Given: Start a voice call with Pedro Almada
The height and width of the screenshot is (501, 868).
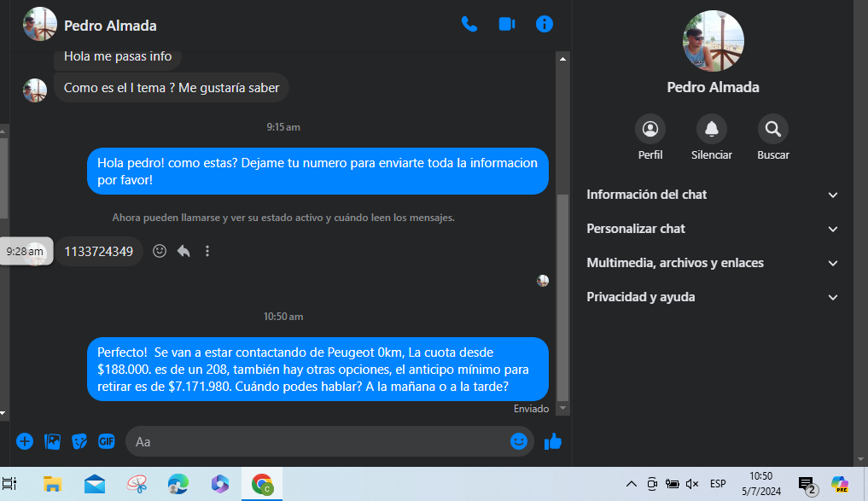Looking at the screenshot, I should coord(469,25).
